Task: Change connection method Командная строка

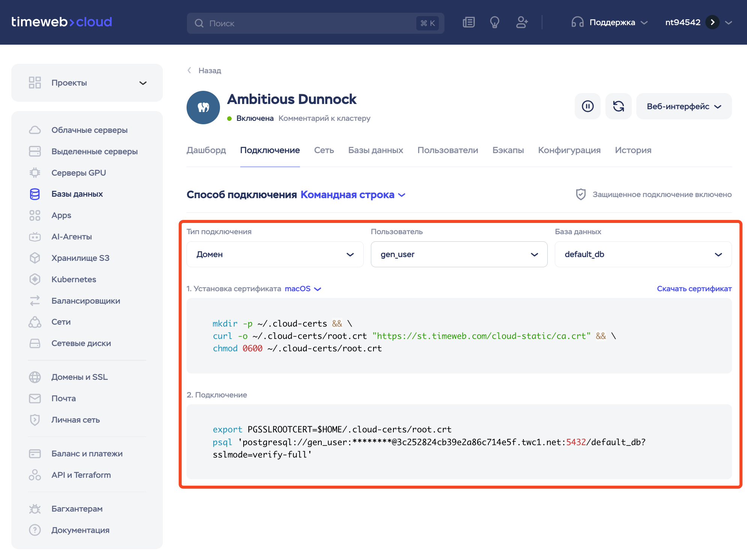Action: point(353,194)
